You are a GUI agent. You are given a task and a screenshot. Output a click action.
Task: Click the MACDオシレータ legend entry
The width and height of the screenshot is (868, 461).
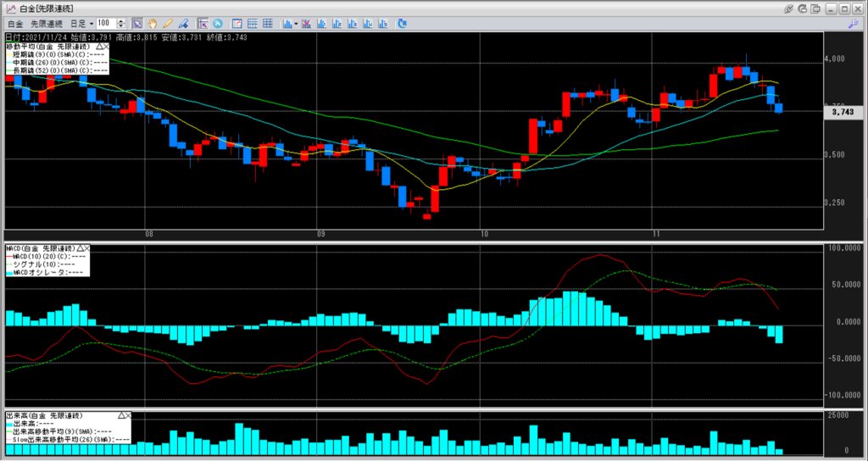click(x=47, y=272)
